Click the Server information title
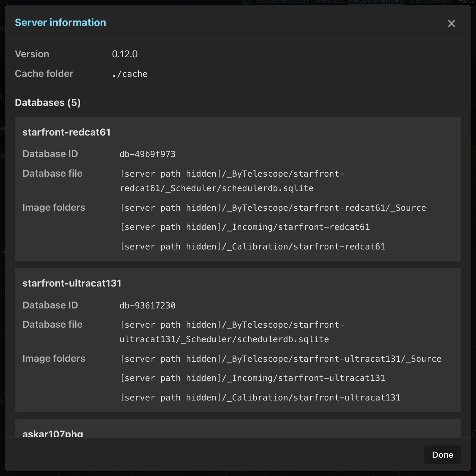476x476 pixels. 61,23
